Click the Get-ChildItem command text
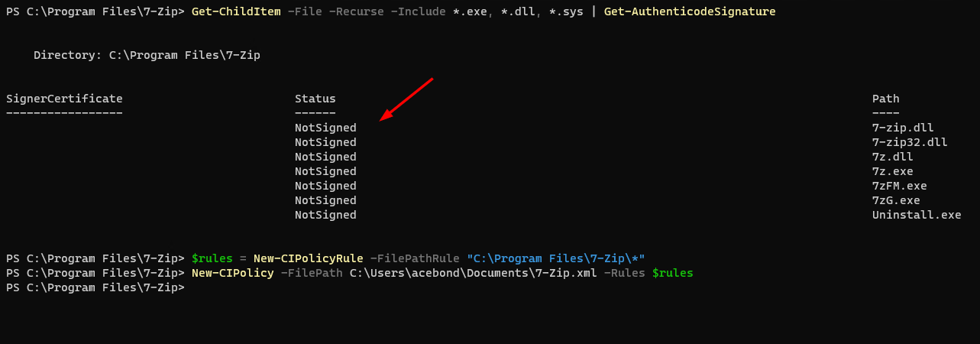The height and width of the screenshot is (344, 980). pos(236,12)
